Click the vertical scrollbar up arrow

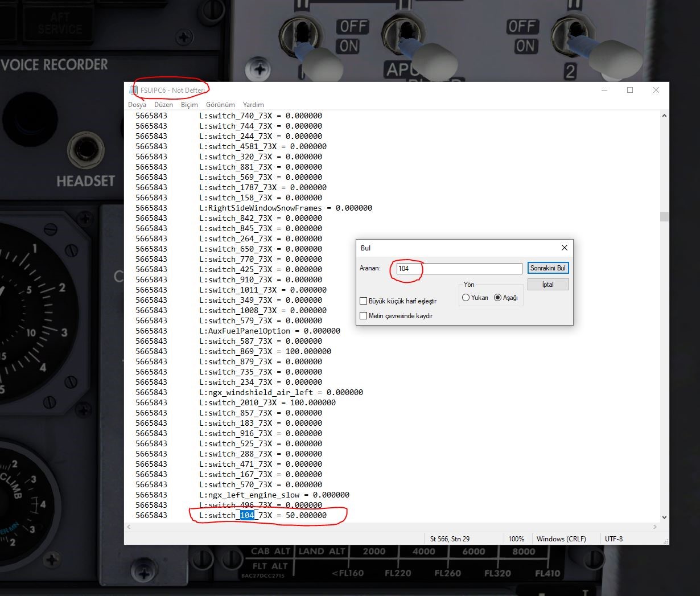click(x=664, y=116)
